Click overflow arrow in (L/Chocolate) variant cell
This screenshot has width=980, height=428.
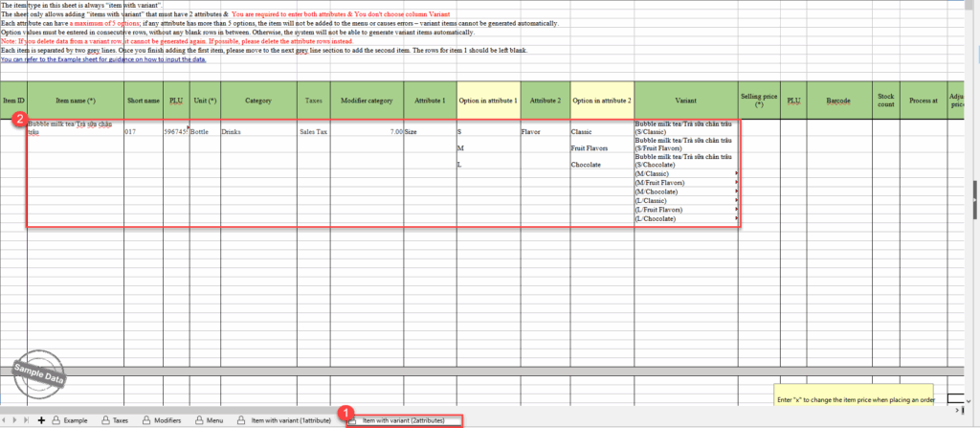[736, 218]
